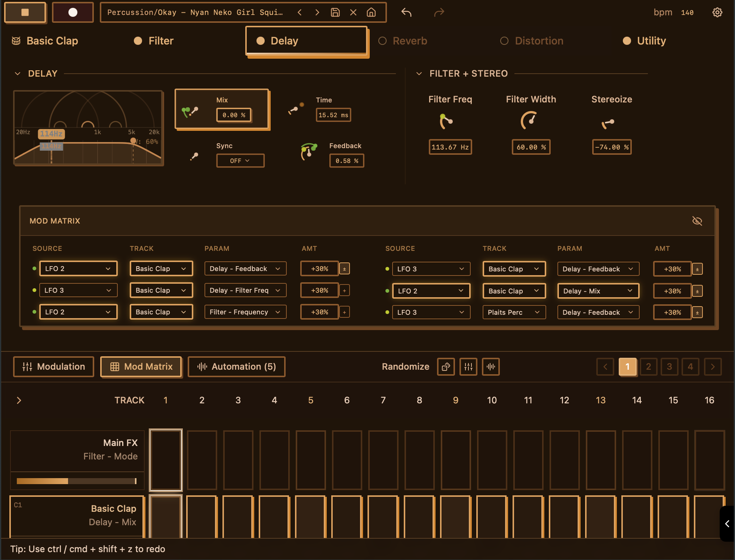Image resolution: width=735 pixels, height=560 pixels.
Task: Click the randomize waveform icon
Action: (x=490, y=367)
